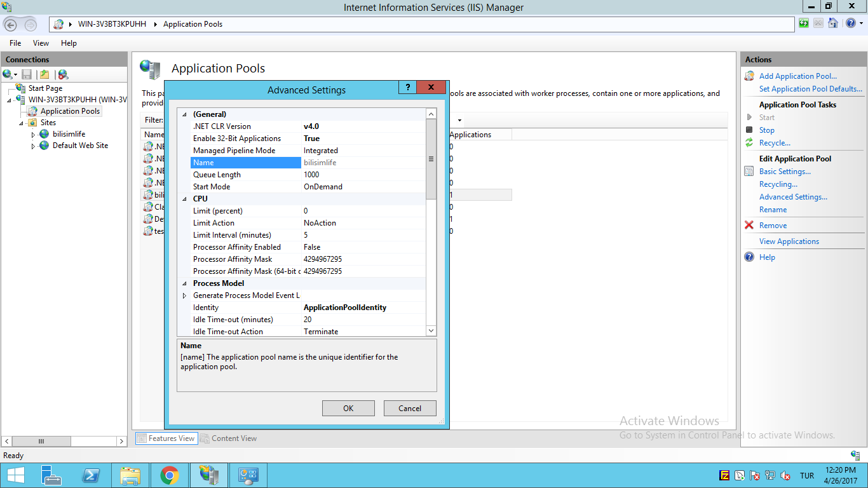Click the bilisimlife site globe icon

click(44, 134)
